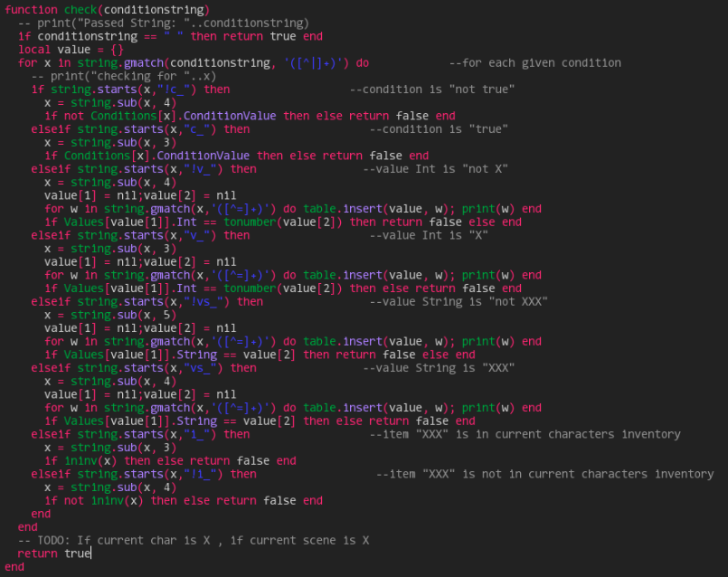Click the commented line 'Passed String:'
Screen dimensions: 728x577
[x=164, y=24]
